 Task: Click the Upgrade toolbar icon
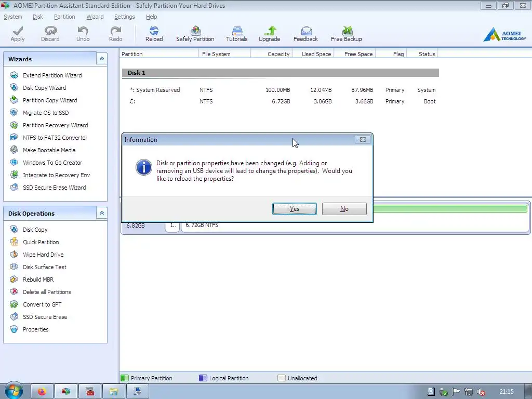tap(270, 34)
